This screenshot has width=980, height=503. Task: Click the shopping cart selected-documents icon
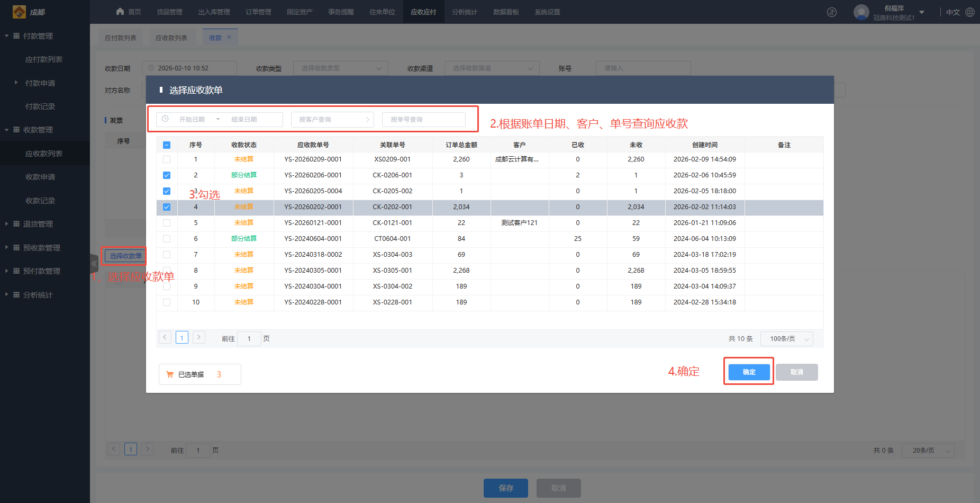(170, 374)
